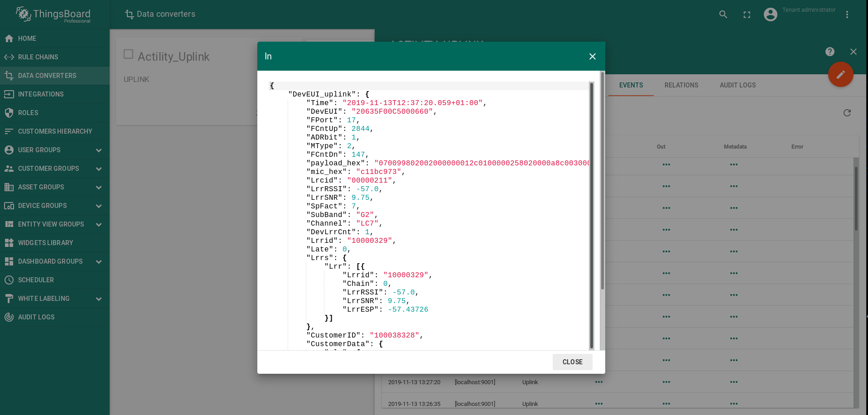Open Customers Hierarchy icon
This screenshot has height=415, width=868.
click(9, 131)
